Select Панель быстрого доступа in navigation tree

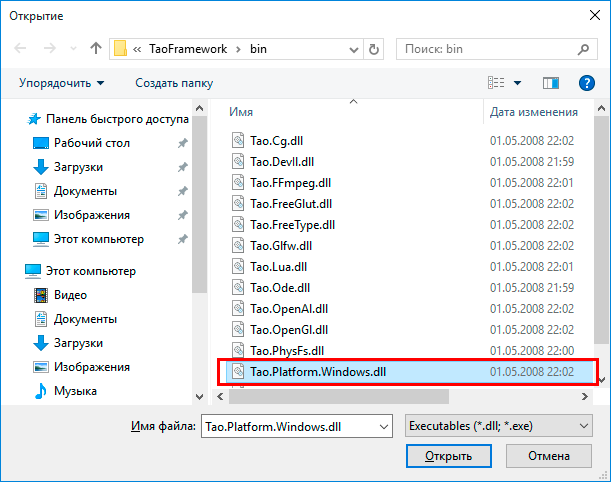pyautogui.click(x=108, y=119)
